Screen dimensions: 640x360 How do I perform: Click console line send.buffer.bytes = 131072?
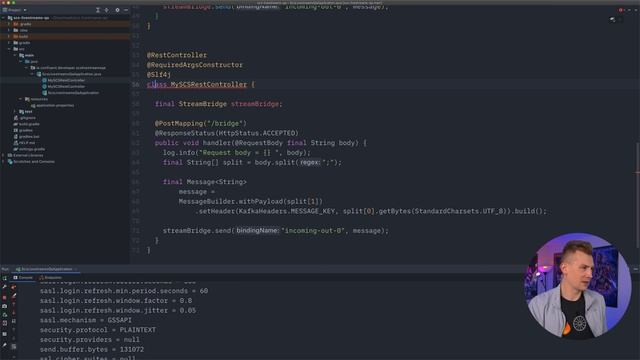pos(92,349)
